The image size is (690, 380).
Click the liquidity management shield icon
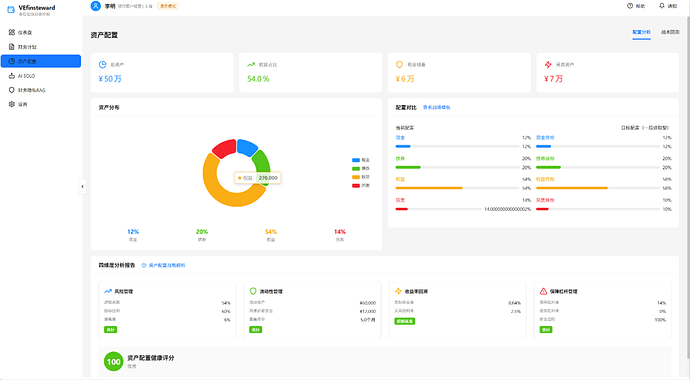click(x=253, y=291)
